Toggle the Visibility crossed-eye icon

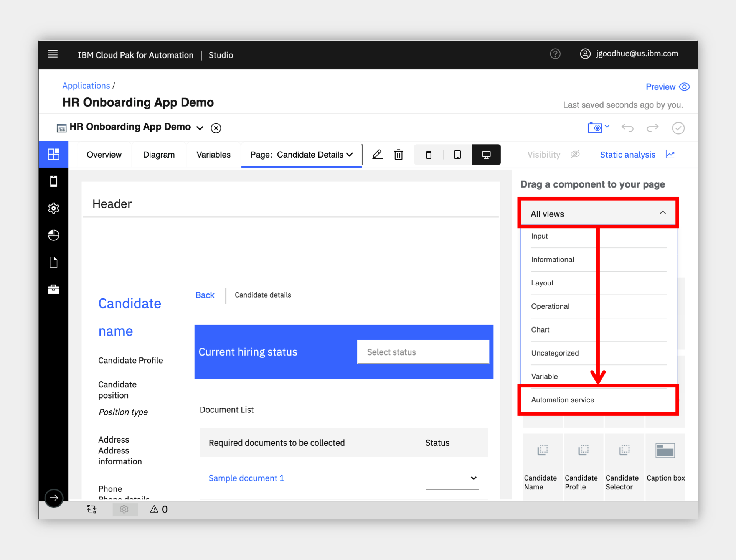point(575,154)
